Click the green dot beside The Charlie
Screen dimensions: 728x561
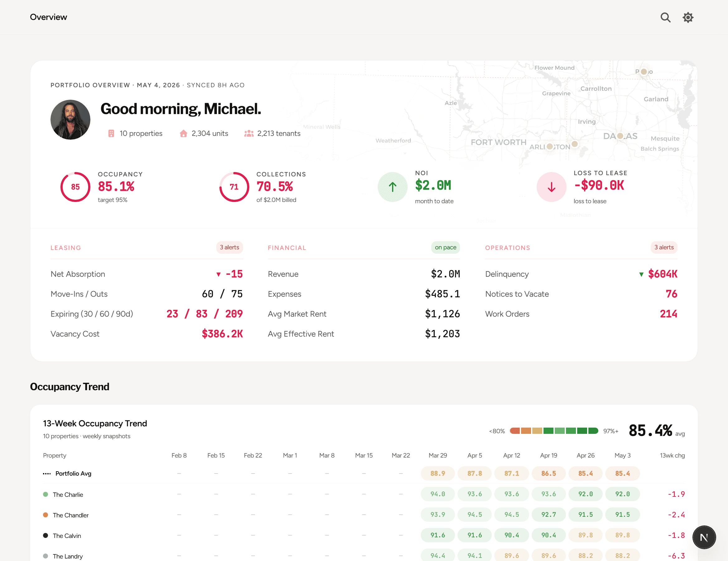pos(46,494)
